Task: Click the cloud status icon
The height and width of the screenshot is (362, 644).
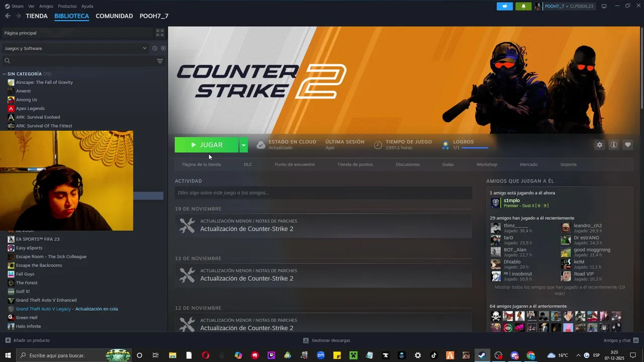Action: pyautogui.click(x=261, y=145)
